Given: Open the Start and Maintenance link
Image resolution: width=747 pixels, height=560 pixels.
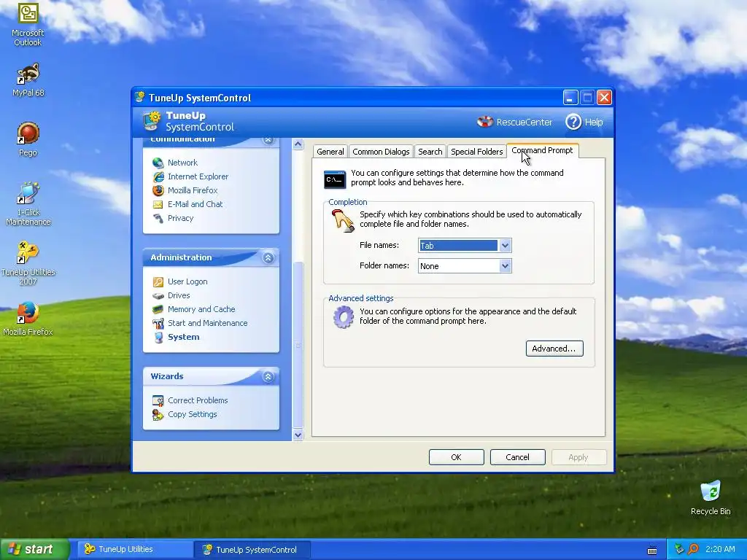Looking at the screenshot, I should 207,323.
